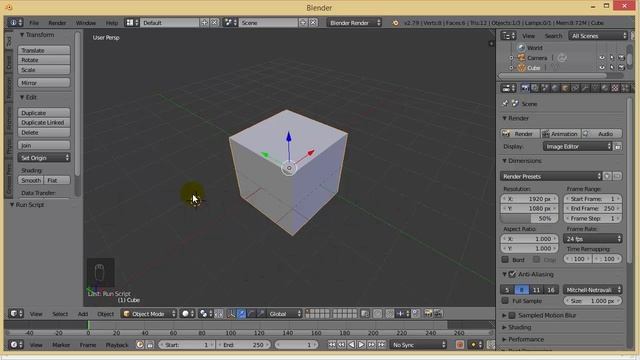Open the No Sync dropdown
Image resolution: width=640 pixels, height=360 pixels.
(x=418, y=345)
